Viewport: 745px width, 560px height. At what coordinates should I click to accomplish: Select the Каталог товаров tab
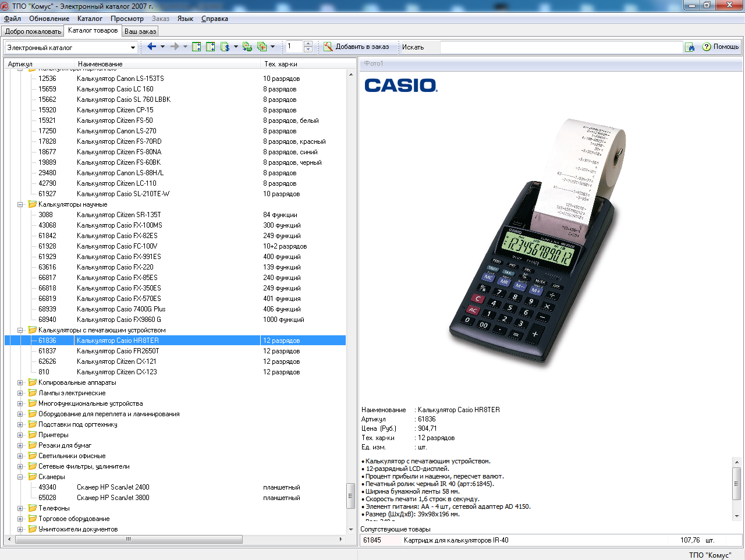pyautogui.click(x=93, y=30)
